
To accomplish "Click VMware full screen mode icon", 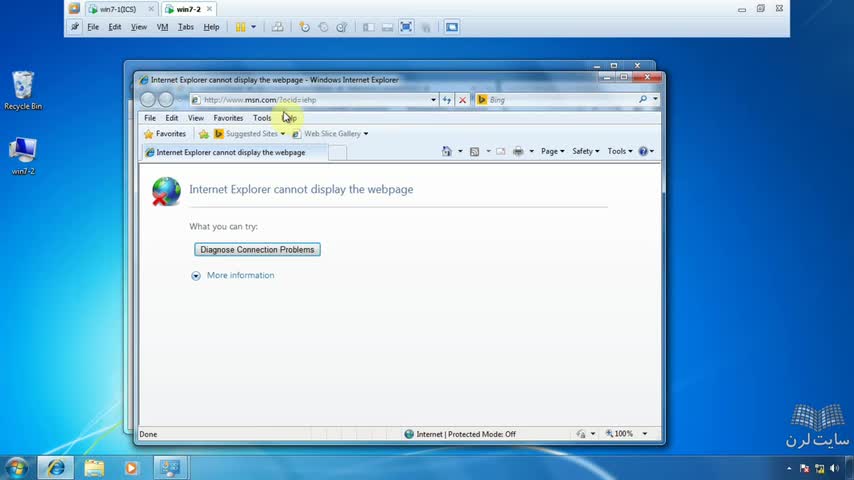I will 406,27.
